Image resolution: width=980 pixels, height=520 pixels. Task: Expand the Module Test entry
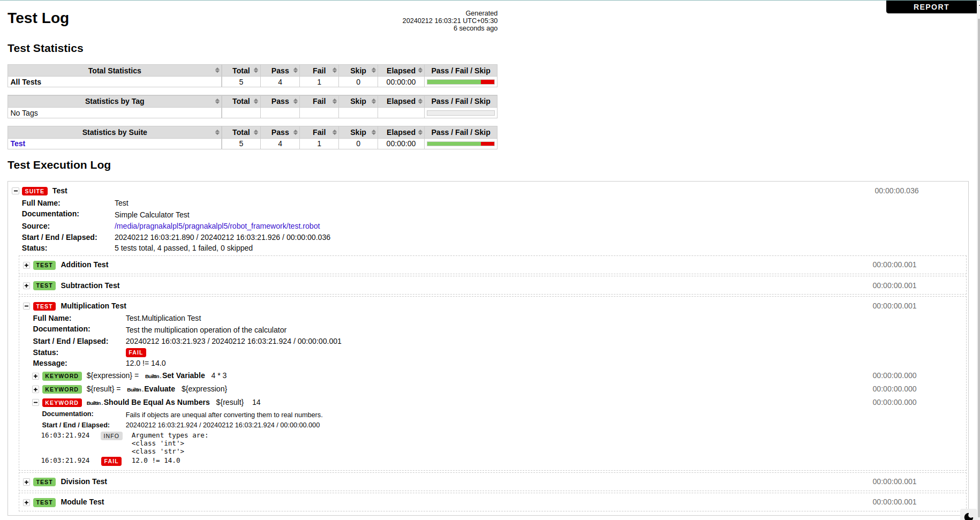26,502
